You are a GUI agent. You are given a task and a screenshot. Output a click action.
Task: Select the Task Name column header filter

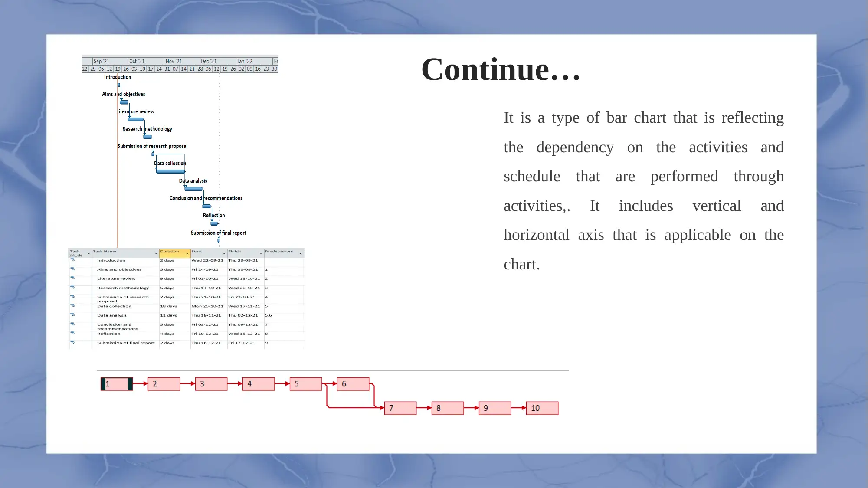[156, 252]
